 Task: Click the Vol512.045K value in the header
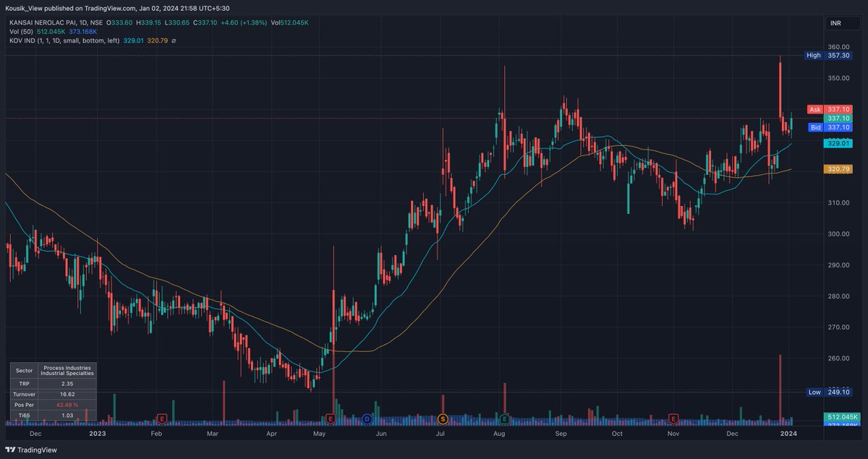[x=290, y=23]
